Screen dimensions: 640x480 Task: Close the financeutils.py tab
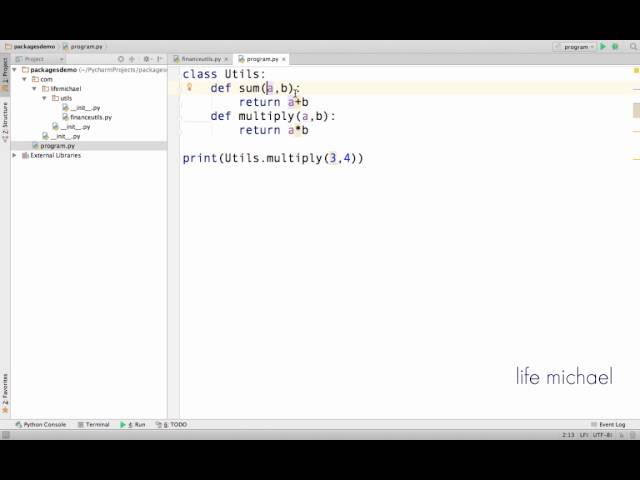pos(226,60)
